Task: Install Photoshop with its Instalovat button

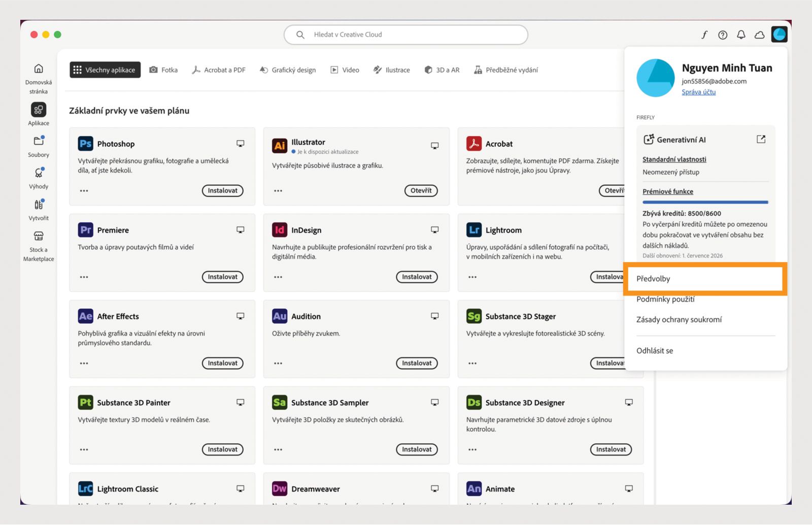Action: click(222, 190)
